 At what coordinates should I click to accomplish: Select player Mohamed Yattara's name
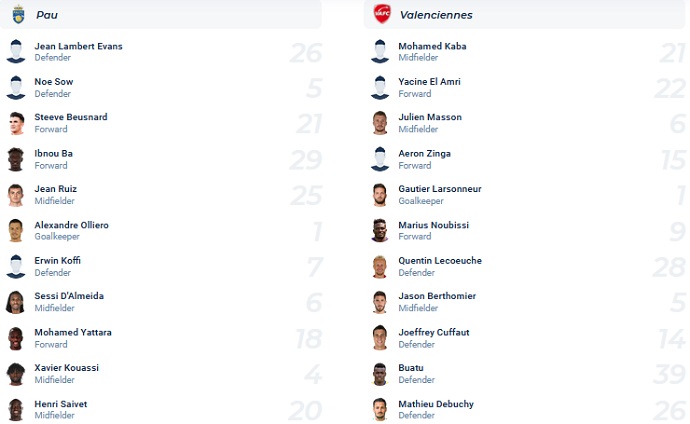pyautogui.click(x=73, y=332)
